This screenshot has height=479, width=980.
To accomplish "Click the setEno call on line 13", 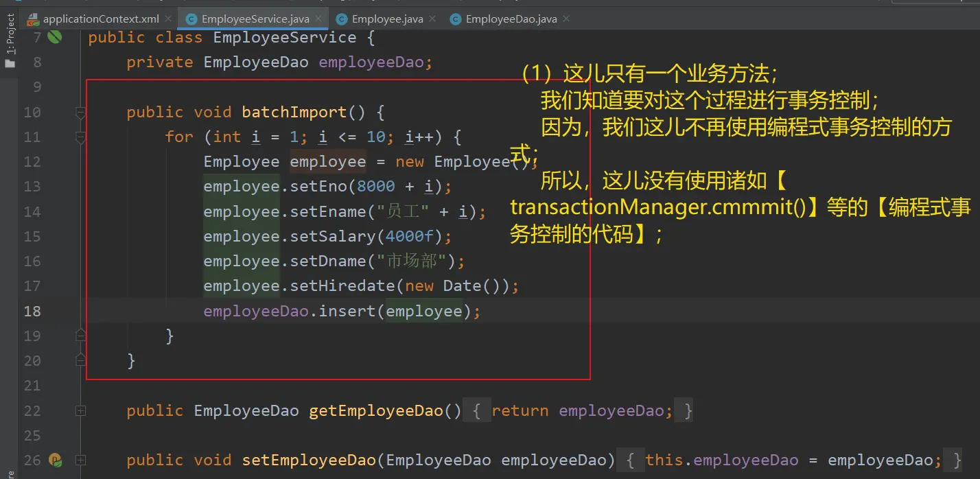I will (318, 187).
